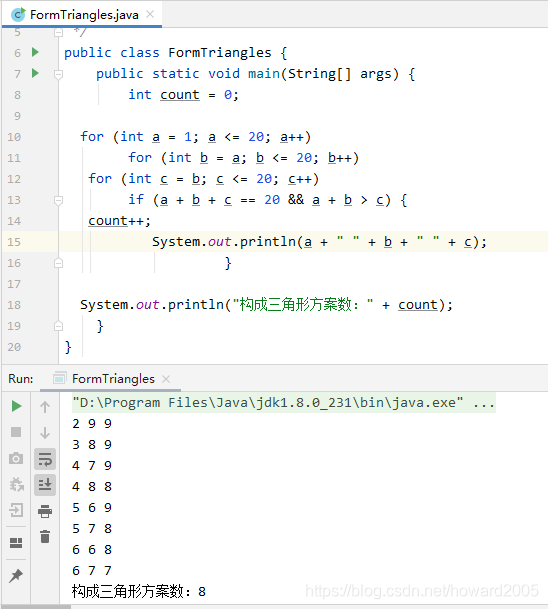
Task: Pin the run tab
Action: coord(16,575)
